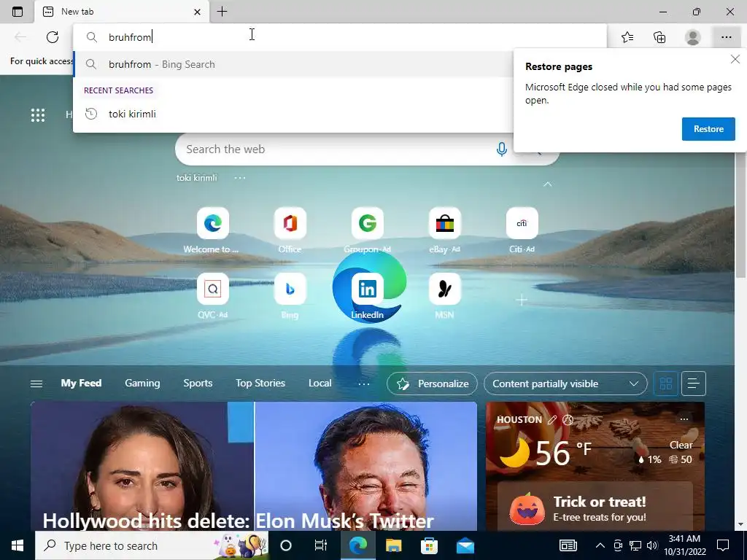Select the My Feed tab
The height and width of the screenshot is (560, 747).
click(x=81, y=384)
